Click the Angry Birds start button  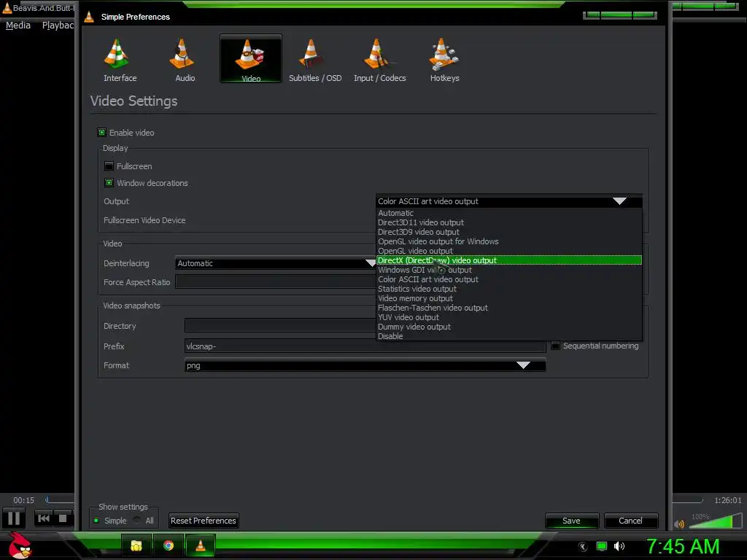click(x=20, y=545)
